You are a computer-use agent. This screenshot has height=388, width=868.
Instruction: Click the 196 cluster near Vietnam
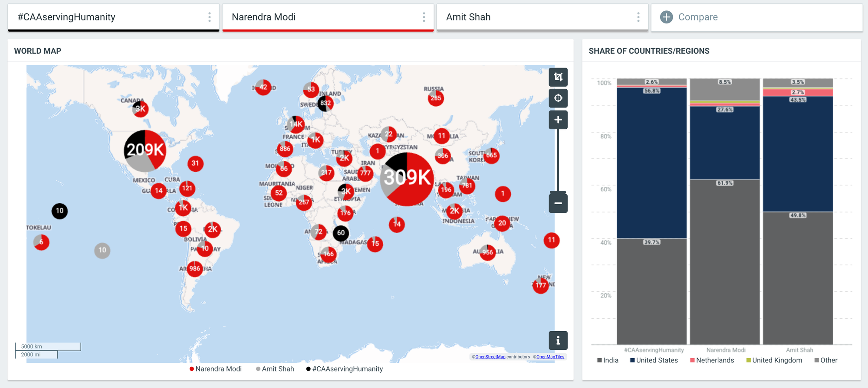click(x=446, y=189)
